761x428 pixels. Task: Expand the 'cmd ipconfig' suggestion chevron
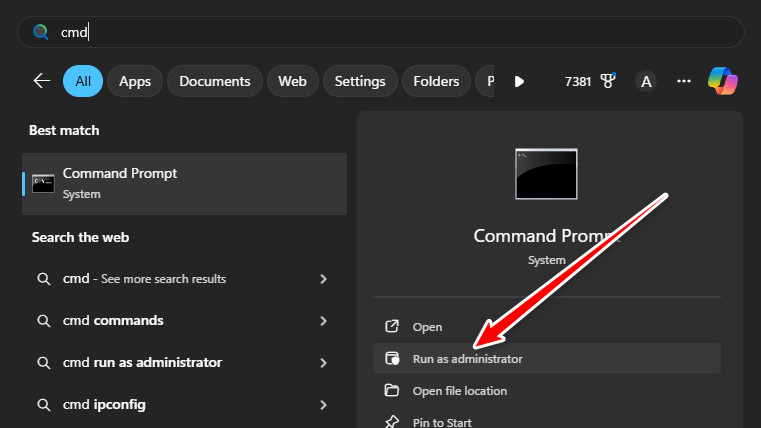click(323, 405)
